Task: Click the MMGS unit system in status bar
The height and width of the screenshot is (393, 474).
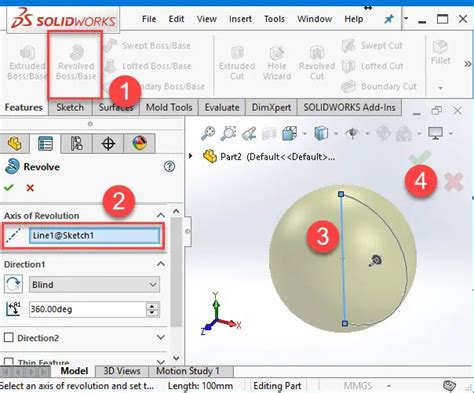Action: [357, 386]
